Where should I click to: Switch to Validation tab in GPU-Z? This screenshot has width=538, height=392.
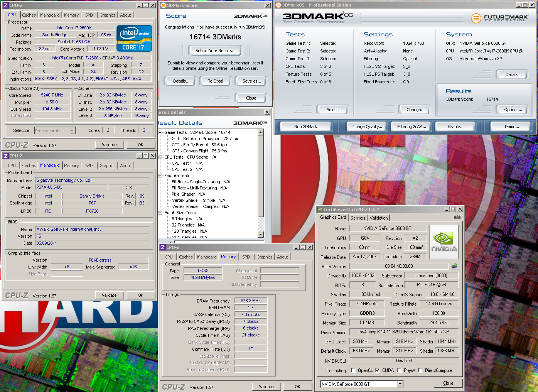[x=379, y=218]
